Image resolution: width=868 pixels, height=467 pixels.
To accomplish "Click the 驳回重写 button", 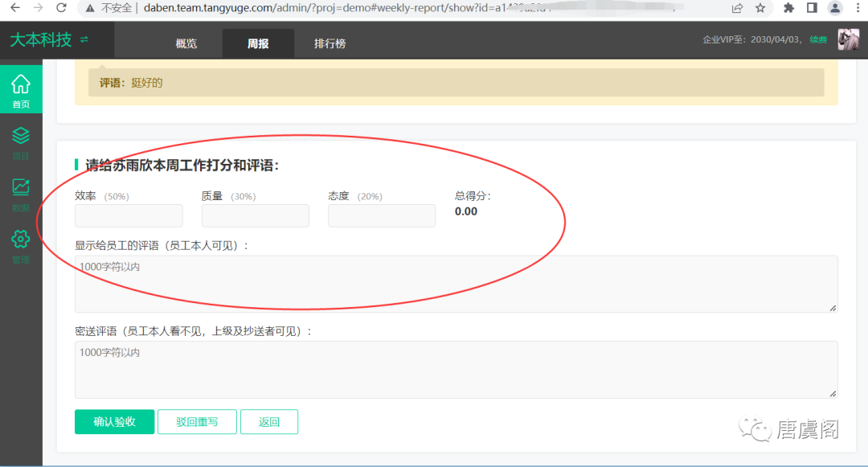I will (x=197, y=422).
